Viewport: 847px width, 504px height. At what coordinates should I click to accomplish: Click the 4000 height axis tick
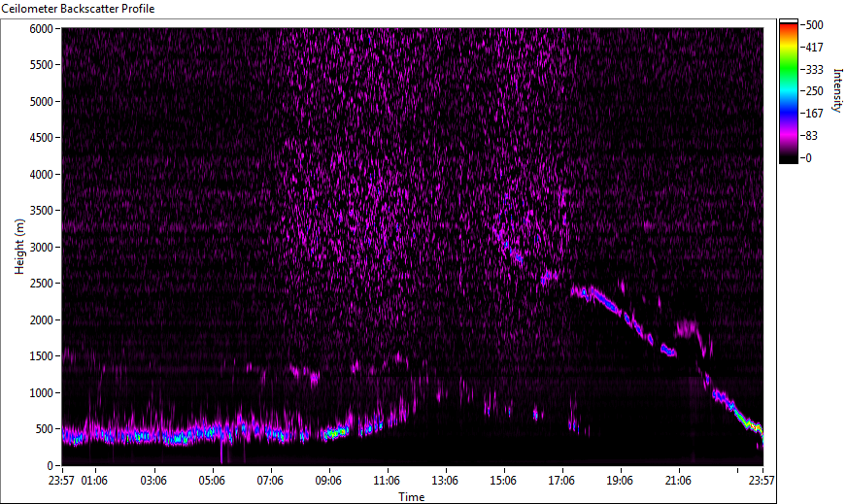point(42,175)
